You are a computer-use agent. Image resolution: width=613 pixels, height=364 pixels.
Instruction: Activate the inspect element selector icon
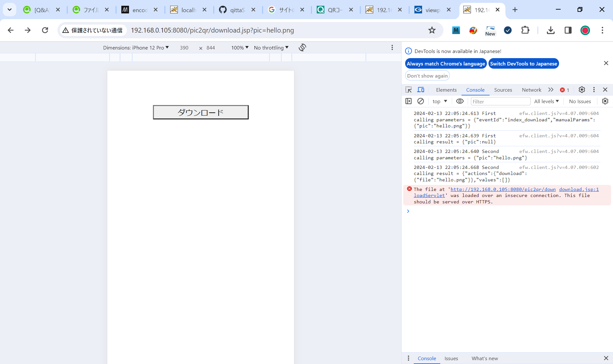point(409,90)
